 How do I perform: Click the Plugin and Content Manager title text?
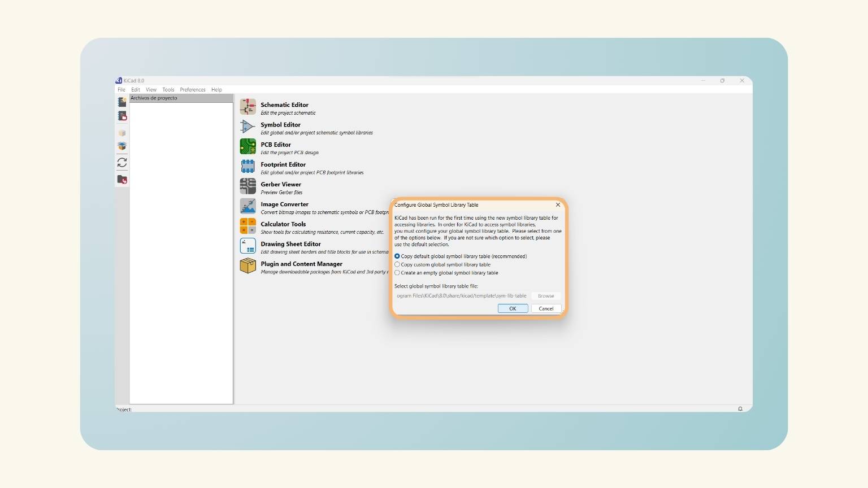tap(301, 264)
